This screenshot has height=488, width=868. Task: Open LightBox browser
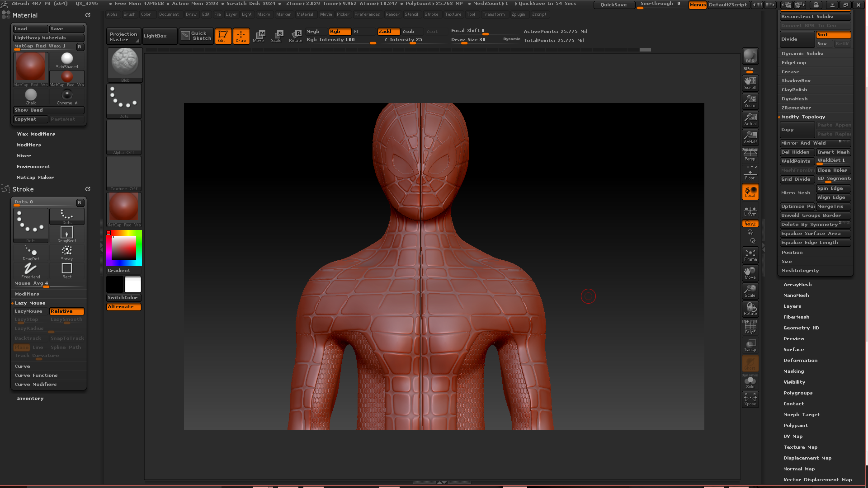[160, 36]
